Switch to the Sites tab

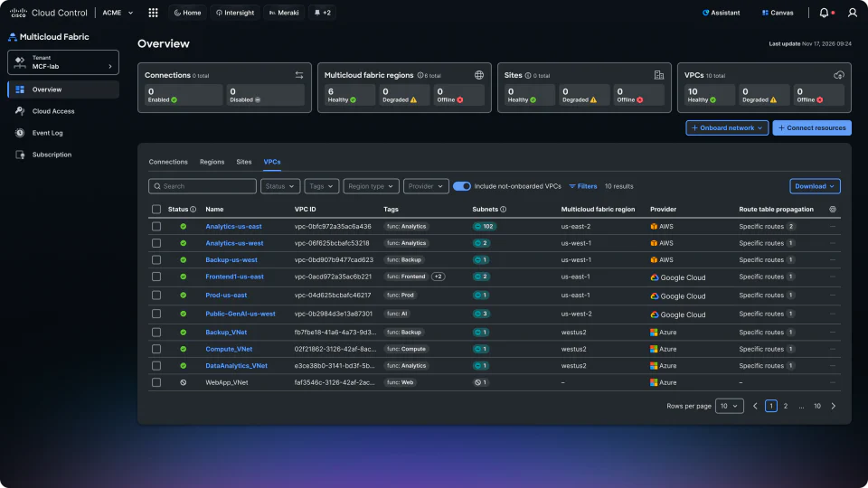coord(244,162)
